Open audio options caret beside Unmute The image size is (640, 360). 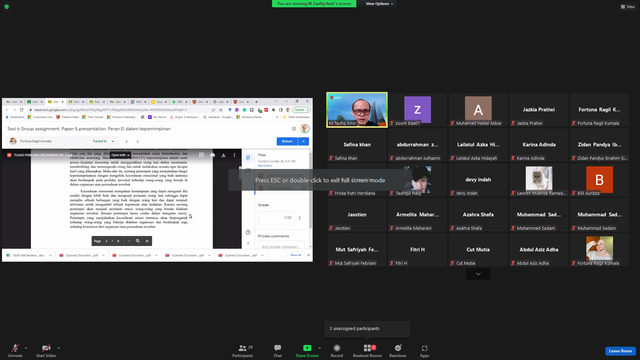[26, 348]
